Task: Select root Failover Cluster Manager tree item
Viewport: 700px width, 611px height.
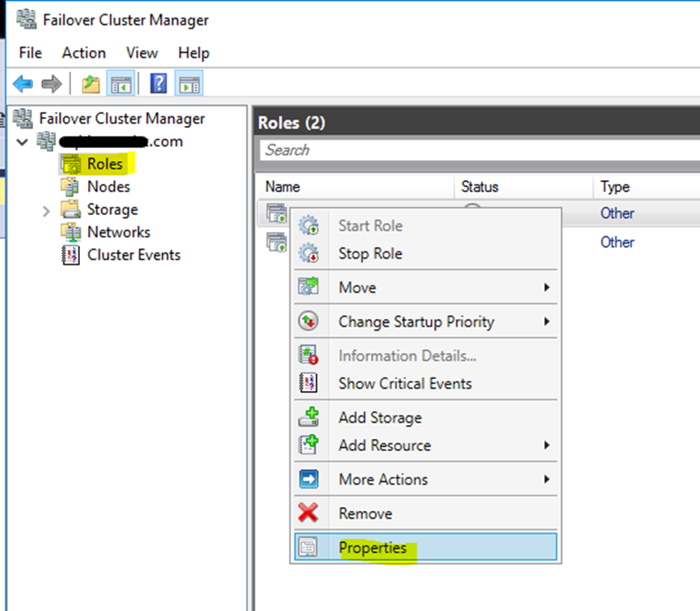Action: pyautogui.click(x=122, y=118)
